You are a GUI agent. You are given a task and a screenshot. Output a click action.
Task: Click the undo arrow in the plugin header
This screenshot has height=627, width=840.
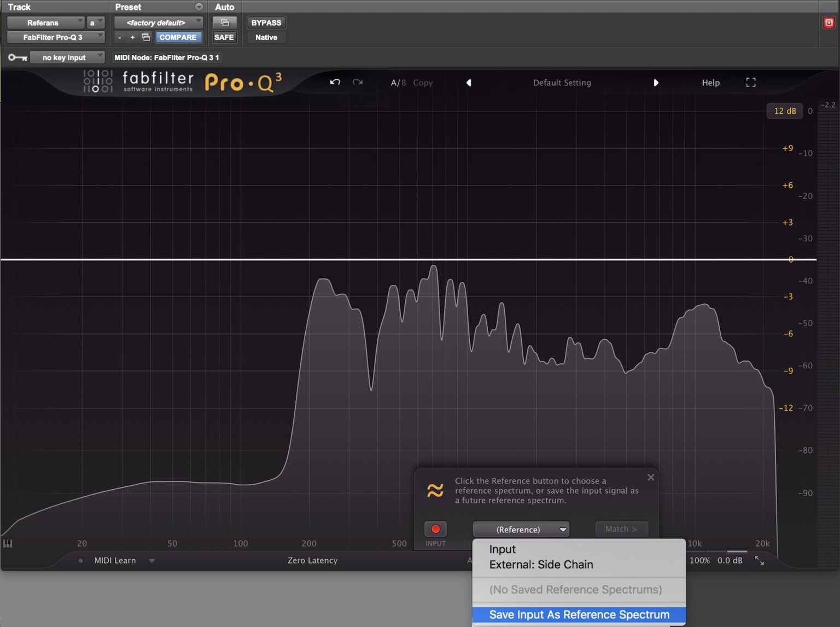[x=335, y=82]
